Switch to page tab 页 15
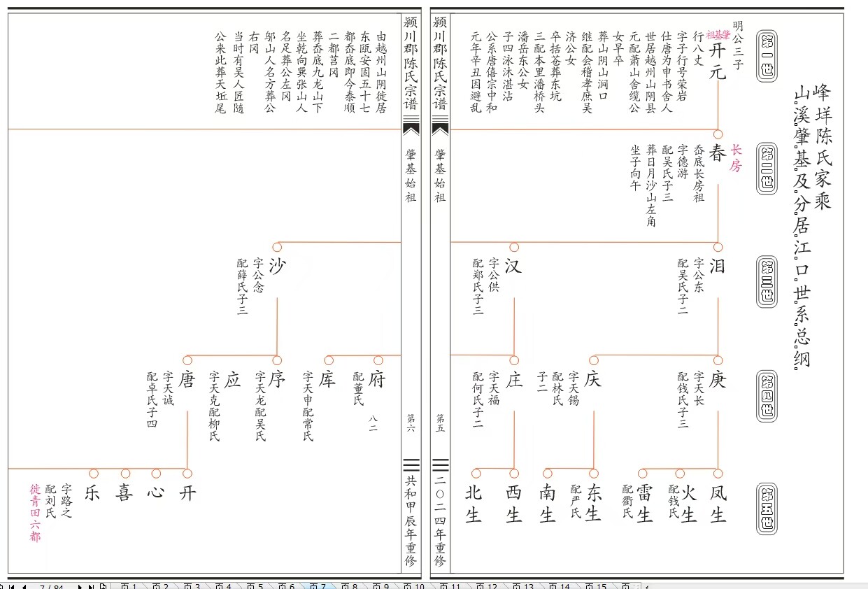The height and width of the screenshot is (589, 868). 595,586
